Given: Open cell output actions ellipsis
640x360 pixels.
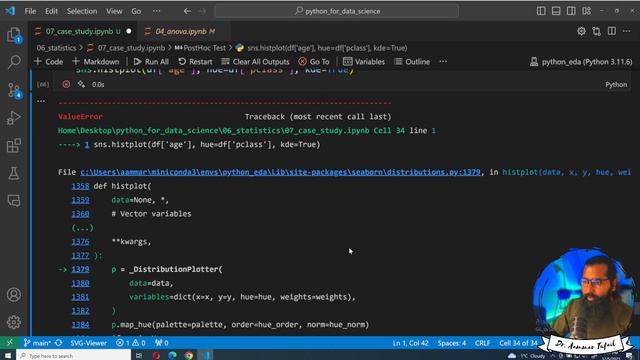Looking at the screenshot, I should [41, 101].
